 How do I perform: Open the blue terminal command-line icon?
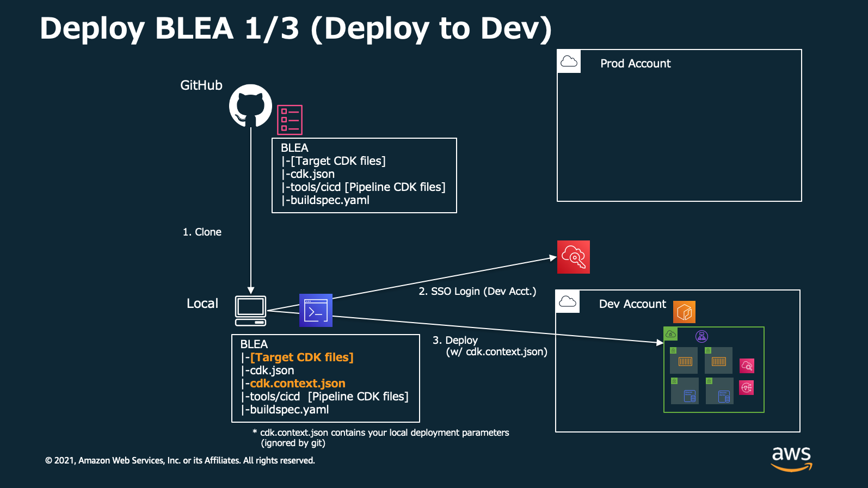coord(316,310)
